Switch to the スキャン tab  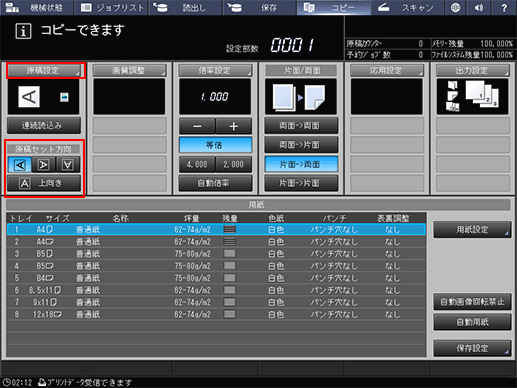click(x=407, y=8)
